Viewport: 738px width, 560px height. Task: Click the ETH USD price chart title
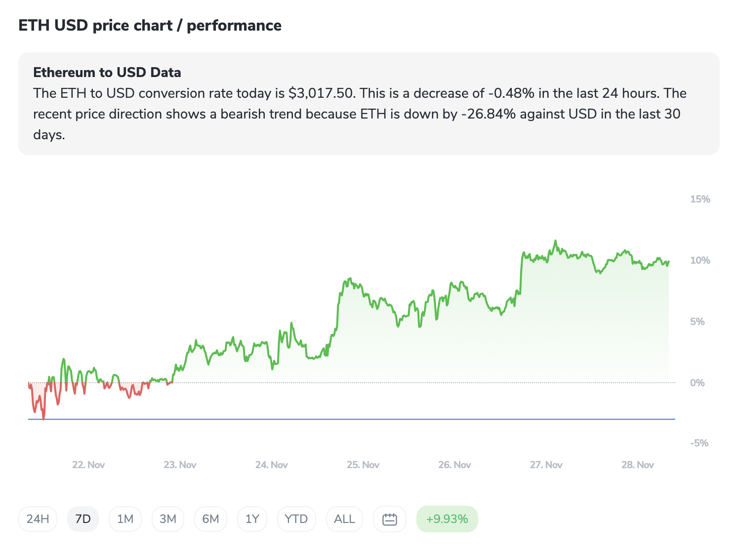[x=150, y=26]
